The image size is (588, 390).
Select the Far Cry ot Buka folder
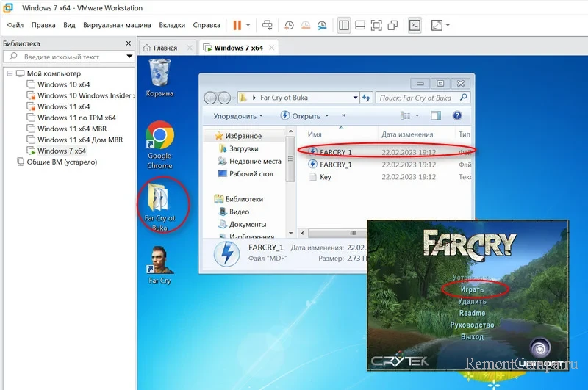[160, 207]
